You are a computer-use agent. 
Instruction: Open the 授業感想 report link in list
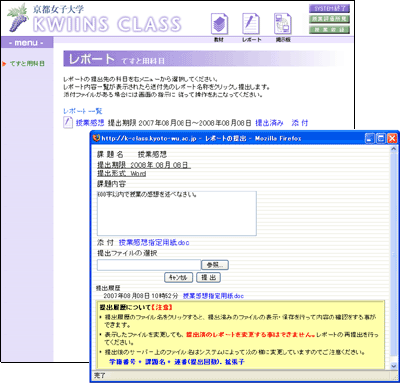pyautogui.click(x=90, y=123)
